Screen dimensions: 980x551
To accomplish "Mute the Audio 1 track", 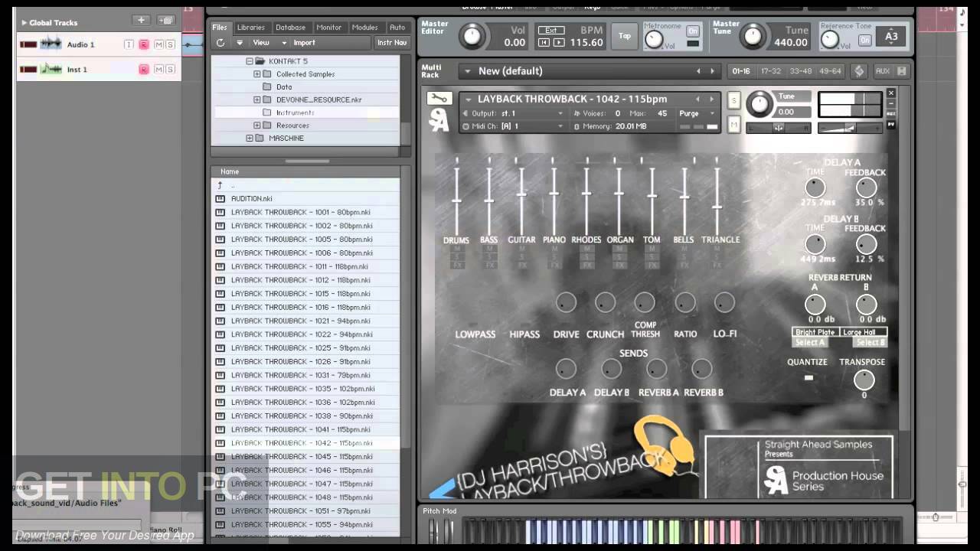I will tap(158, 44).
